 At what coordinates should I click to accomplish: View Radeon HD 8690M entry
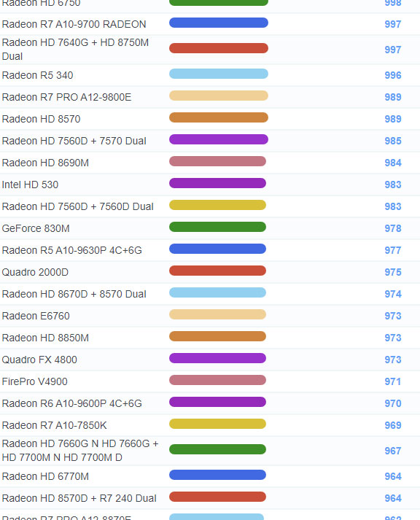(45, 163)
